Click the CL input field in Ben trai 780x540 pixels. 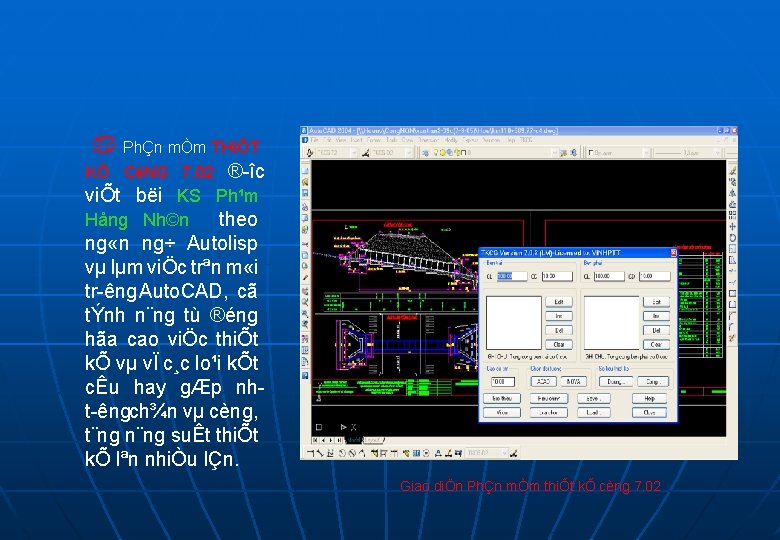pyautogui.click(x=511, y=276)
